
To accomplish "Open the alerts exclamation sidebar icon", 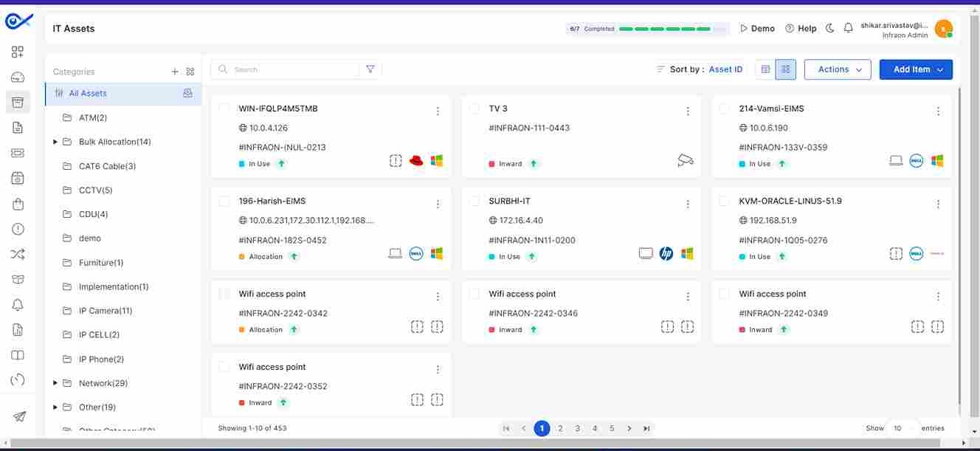I will click(18, 229).
